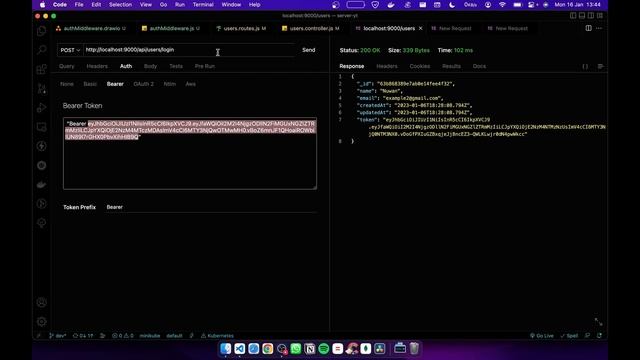Switch to users.controller.js editor tab
Image resolution: width=640 pixels, height=360 pixels.
(x=311, y=28)
